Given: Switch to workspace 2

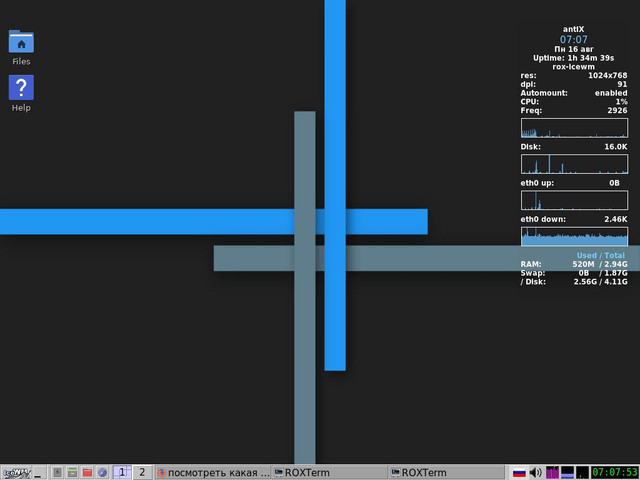Looking at the screenshot, I should 142,473.
